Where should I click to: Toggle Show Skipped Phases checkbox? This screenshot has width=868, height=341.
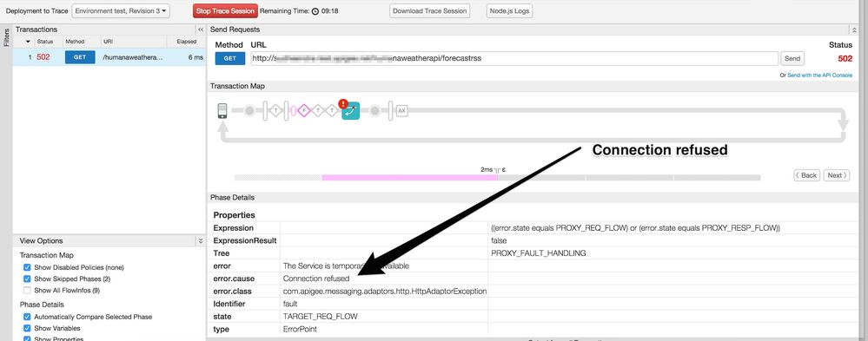[x=27, y=279]
